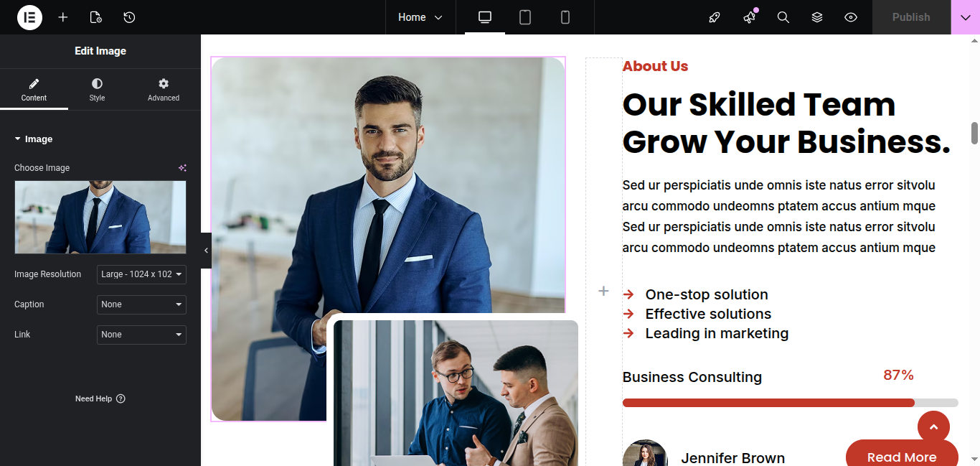980x466 pixels.
Task: Switch to the Style tab
Action: tap(97, 90)
